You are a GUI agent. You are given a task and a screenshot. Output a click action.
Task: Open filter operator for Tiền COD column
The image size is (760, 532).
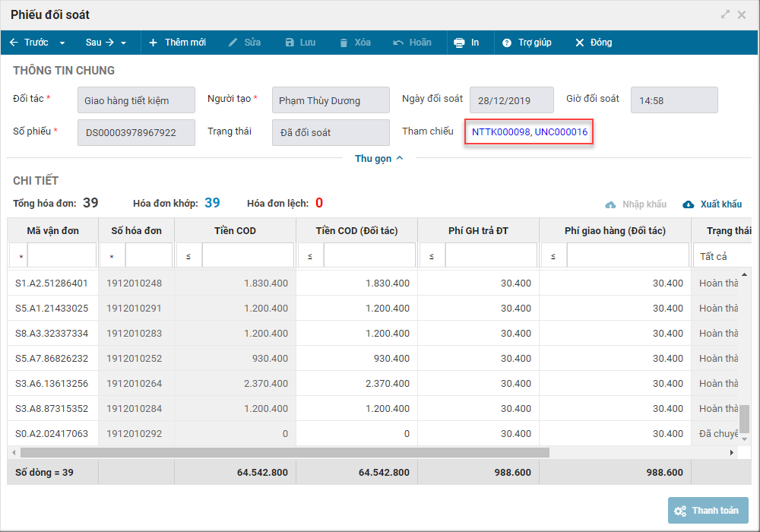tap(188, 257)
